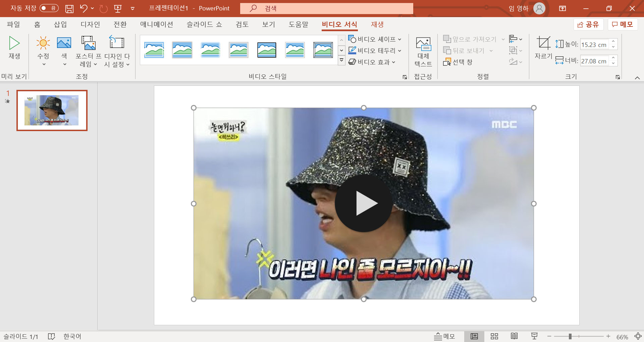The image size is (644, 342).
Task: Open the video format dialog launcher
Action: coord(405,77)
